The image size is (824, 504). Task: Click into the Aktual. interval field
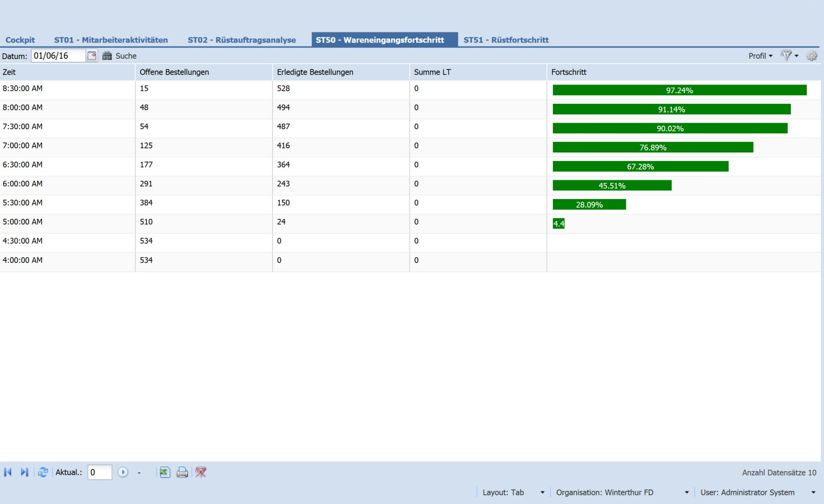coord(99,472)
